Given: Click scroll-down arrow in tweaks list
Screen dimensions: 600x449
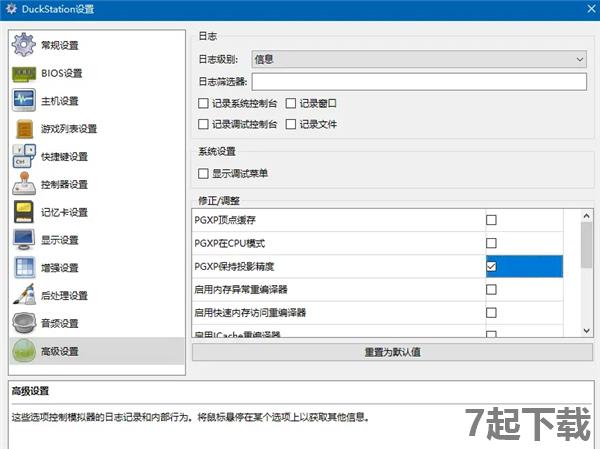Looking at the screenshot, I should click(x=587, y=330).
